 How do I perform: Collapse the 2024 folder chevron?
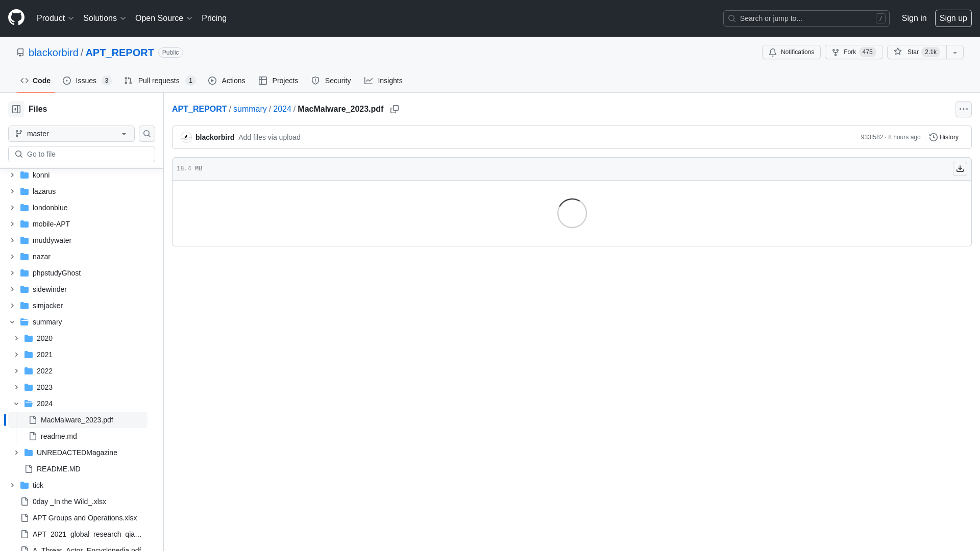coord(16,404)
